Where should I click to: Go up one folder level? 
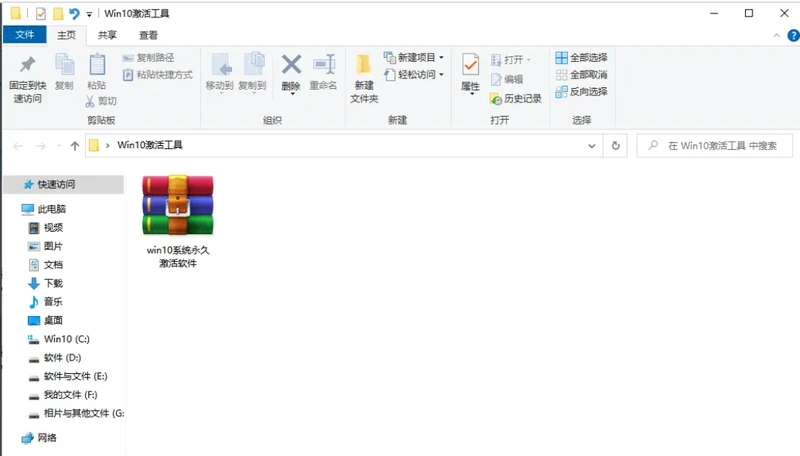point(74,146)
